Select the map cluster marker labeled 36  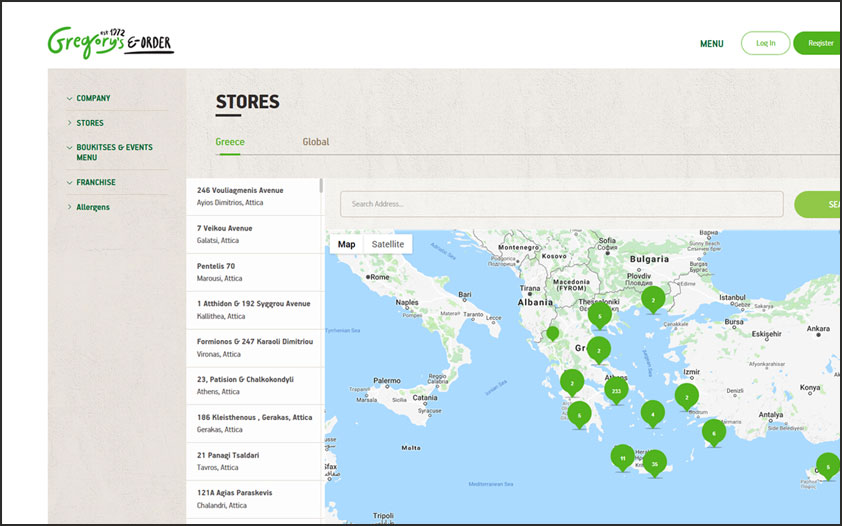pyautogui.click(x=654, y=463)
